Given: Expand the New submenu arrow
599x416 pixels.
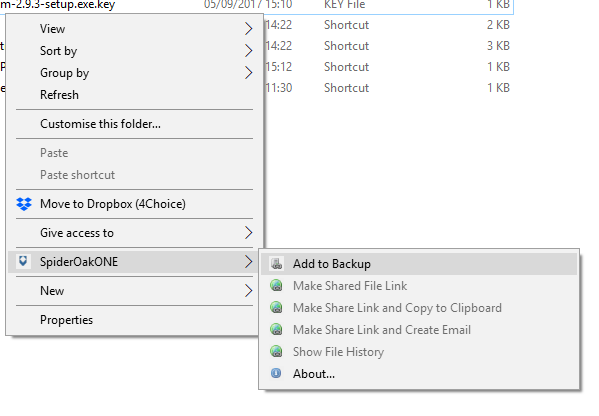Looking at the screenshot, I should (x=248, y=291).
